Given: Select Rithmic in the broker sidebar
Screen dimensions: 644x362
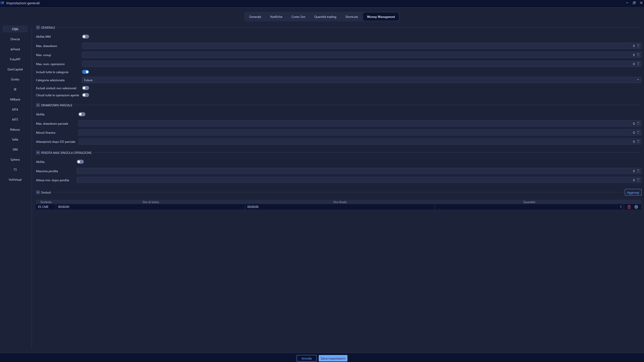Looking at the screenshot, I should pos(15,129).
